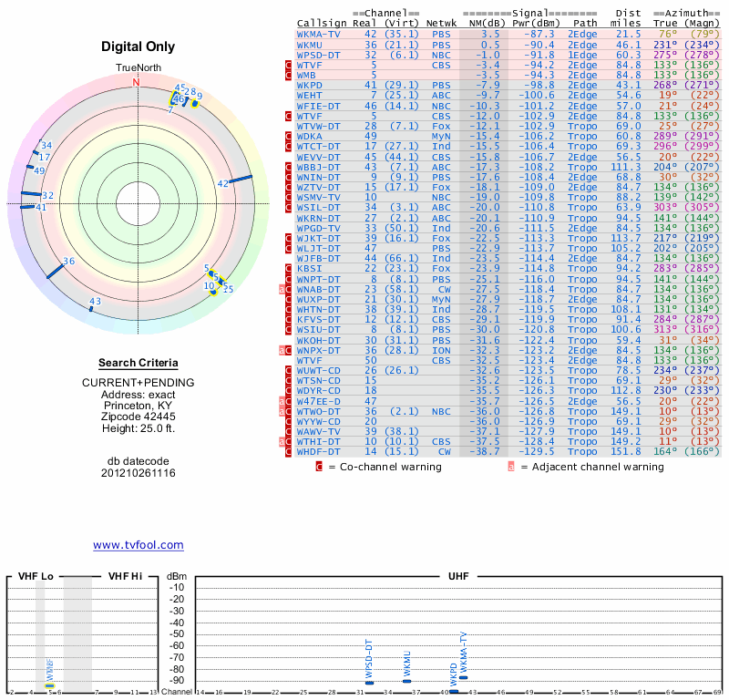Click the WKMU bar in the UHF spectrum
Screen dimensions: 729x700
tap(407, 681)
